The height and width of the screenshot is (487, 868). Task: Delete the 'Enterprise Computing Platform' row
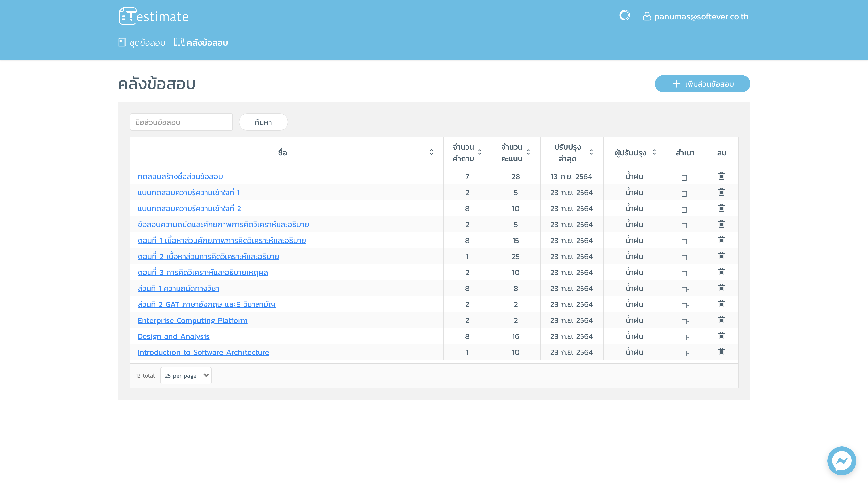coord(721,320)
